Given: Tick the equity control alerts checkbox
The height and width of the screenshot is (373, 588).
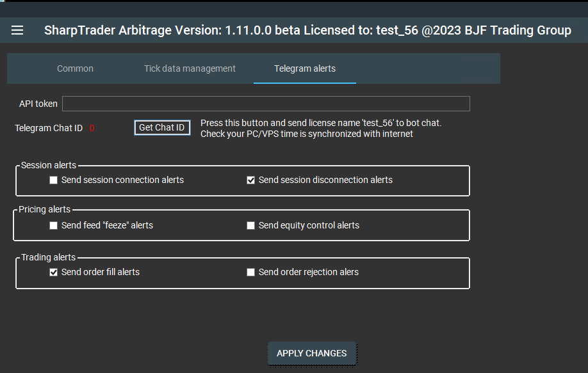Looking at the screenshot, I should 251,225.
